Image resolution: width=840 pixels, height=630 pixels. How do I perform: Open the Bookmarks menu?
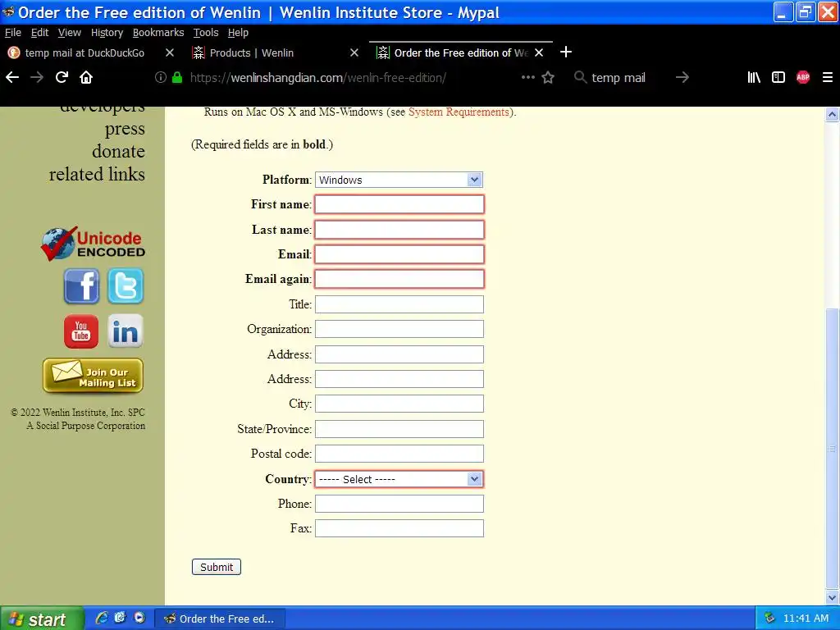[x=158, y=33]
